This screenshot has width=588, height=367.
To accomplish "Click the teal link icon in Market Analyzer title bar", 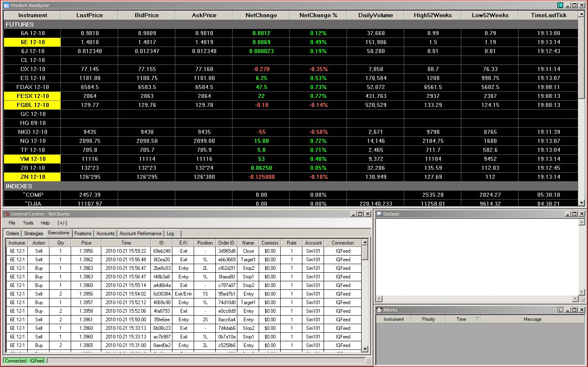I will [x=560, y=5].
